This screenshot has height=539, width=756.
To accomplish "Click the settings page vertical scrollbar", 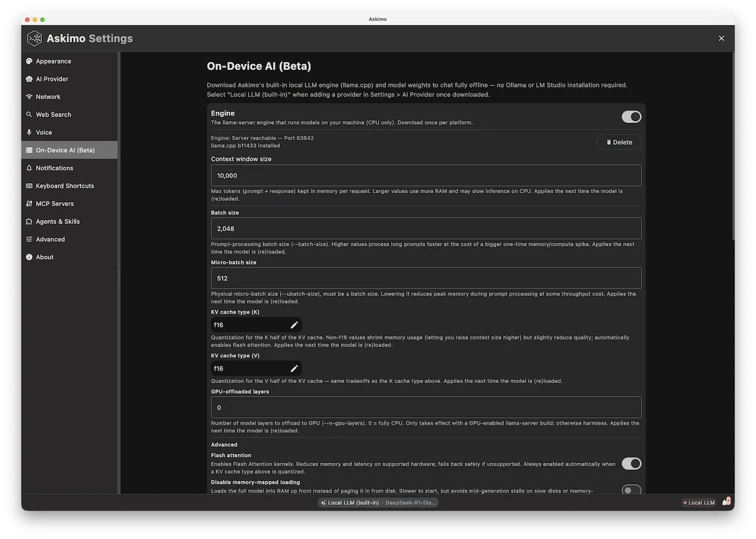I will (x=733, y=147).
